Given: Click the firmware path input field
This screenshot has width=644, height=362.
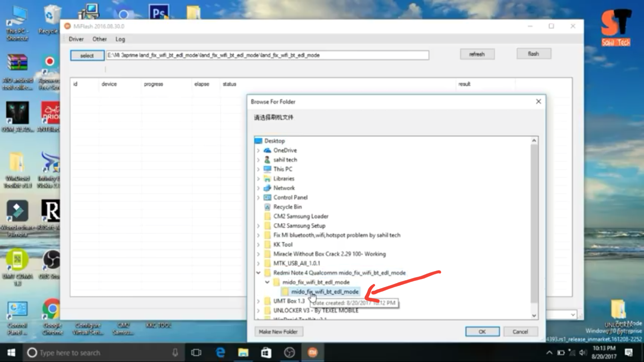Looking at the screenshot, I should [267, 55].
